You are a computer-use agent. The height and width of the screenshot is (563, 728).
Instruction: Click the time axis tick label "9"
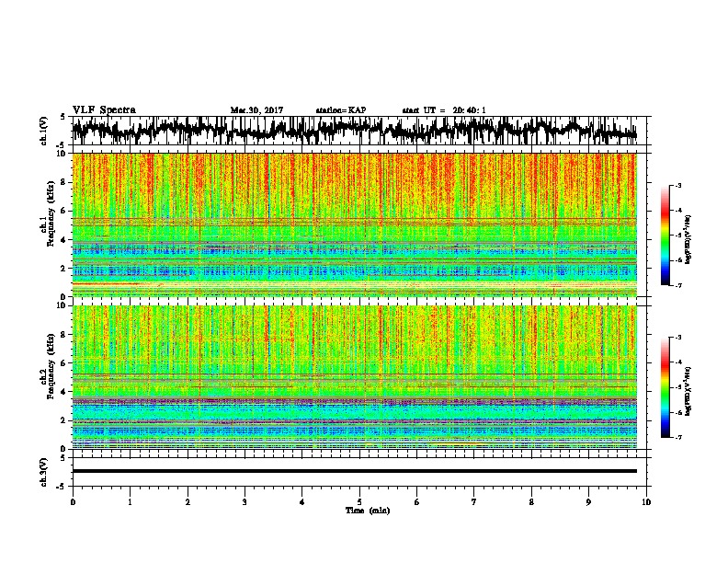588,502
